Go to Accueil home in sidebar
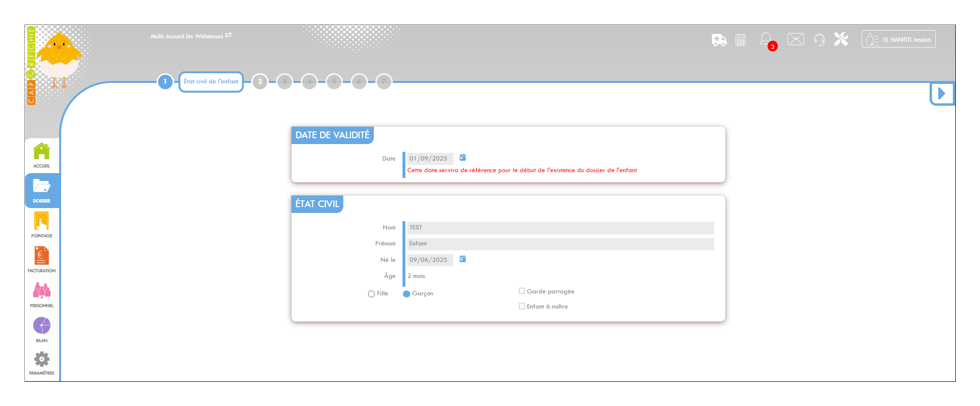 pyautogui.click(x=42, y=155)
